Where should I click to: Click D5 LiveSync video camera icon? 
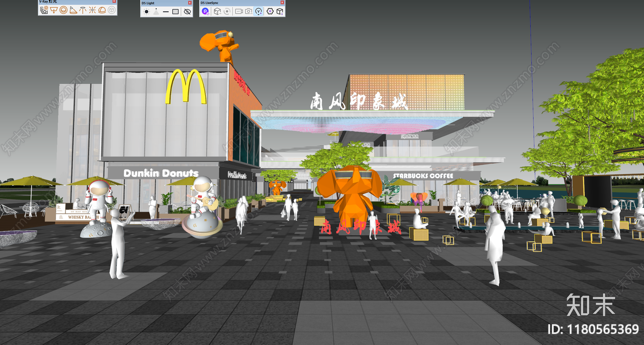click(239, 11)
